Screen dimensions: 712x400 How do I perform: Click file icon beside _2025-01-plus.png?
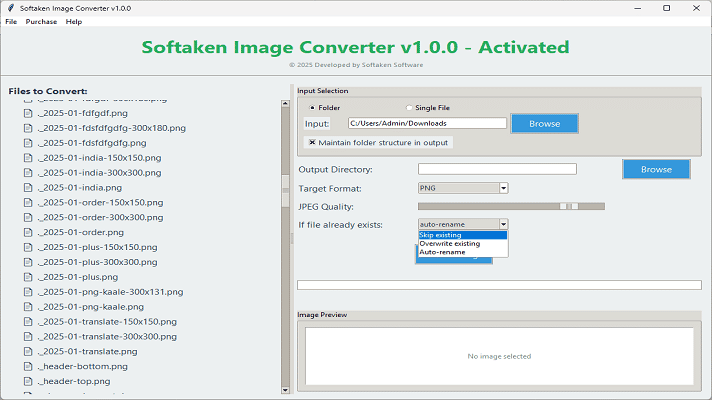click(x=28, y=277)
